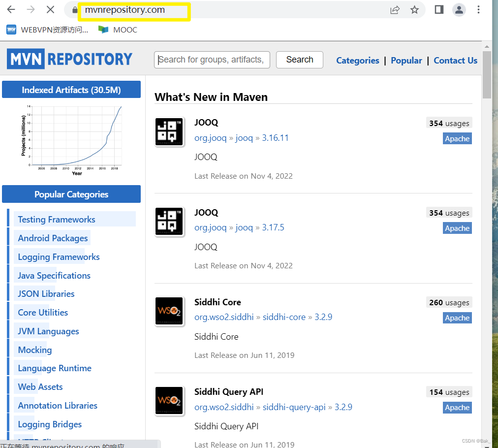498x448 pixels.
Task: Open Language Runtime category
Action: click(x=55, y=368)
